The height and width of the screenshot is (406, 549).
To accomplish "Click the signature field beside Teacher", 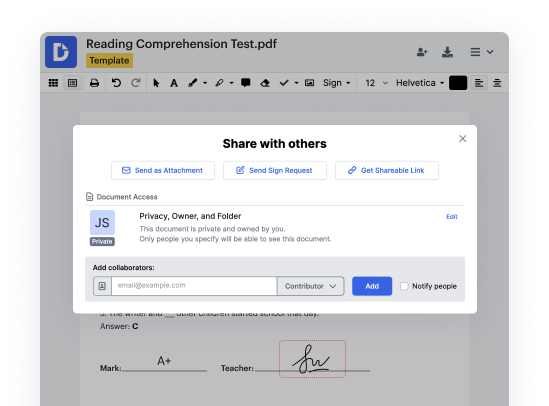I will 312,359.
